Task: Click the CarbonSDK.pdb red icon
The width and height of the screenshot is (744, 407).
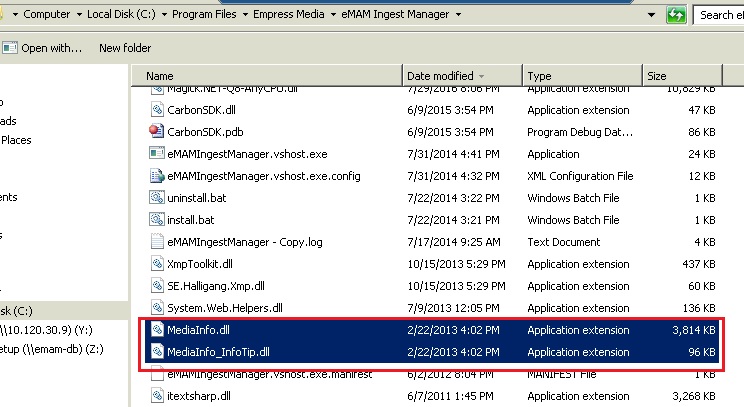Action: pyautogui.click(x=157, y=131)
